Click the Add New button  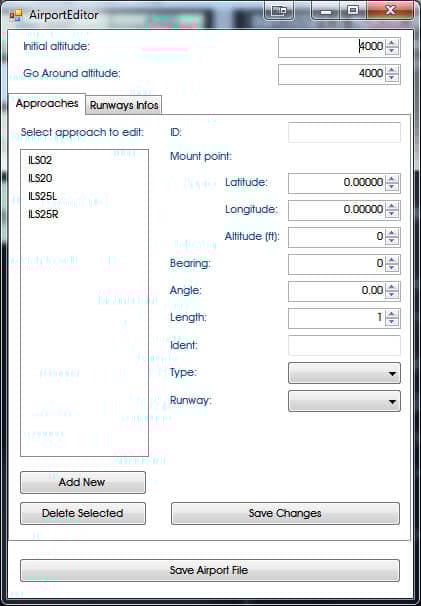(x=83, y=482)
